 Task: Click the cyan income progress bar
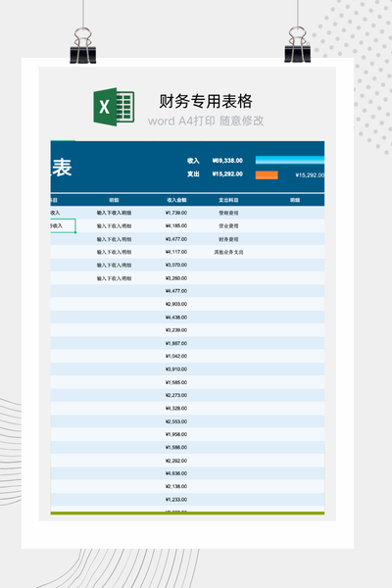pyautogui.click(x=290, y=160)
